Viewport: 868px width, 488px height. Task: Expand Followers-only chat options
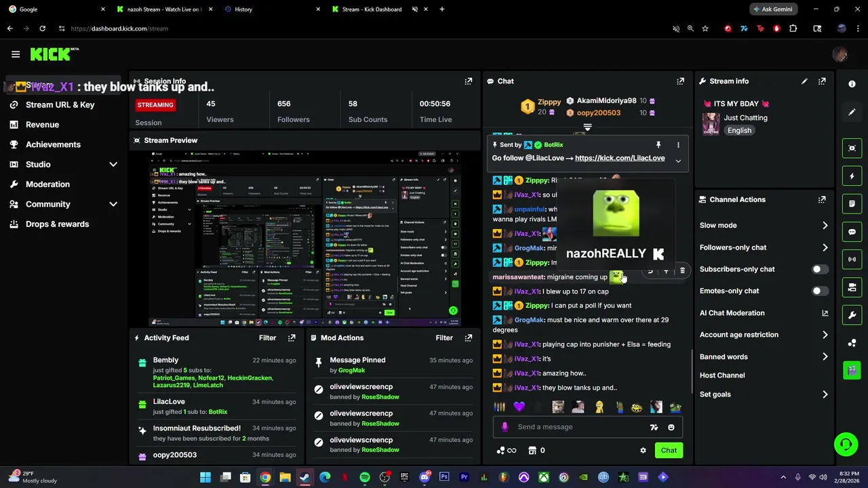point(825,247)
